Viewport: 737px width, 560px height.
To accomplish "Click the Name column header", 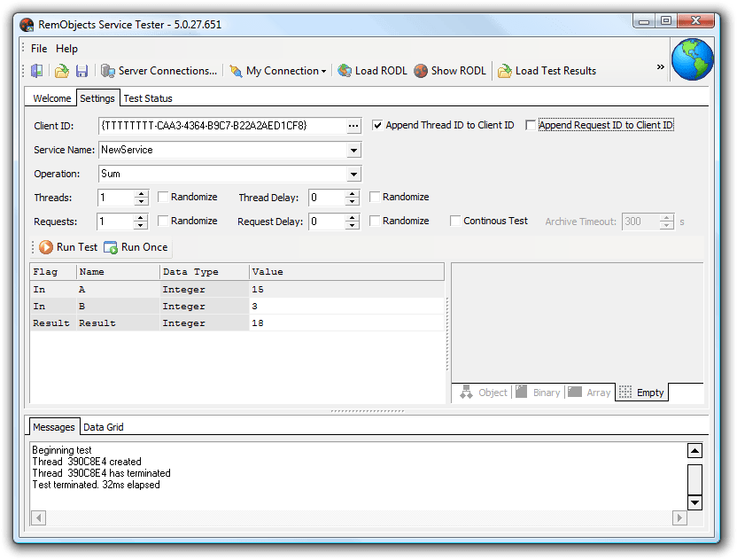I will [118, 272].
